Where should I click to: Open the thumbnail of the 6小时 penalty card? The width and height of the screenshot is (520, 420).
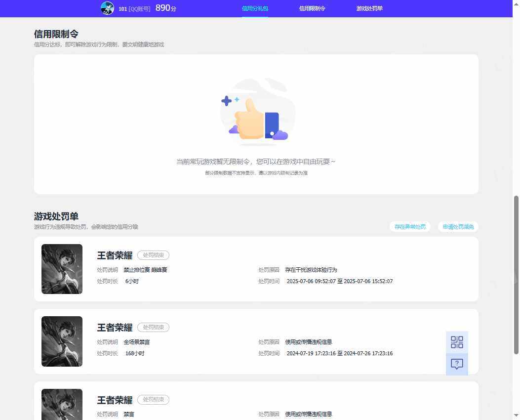pos(62,269)
